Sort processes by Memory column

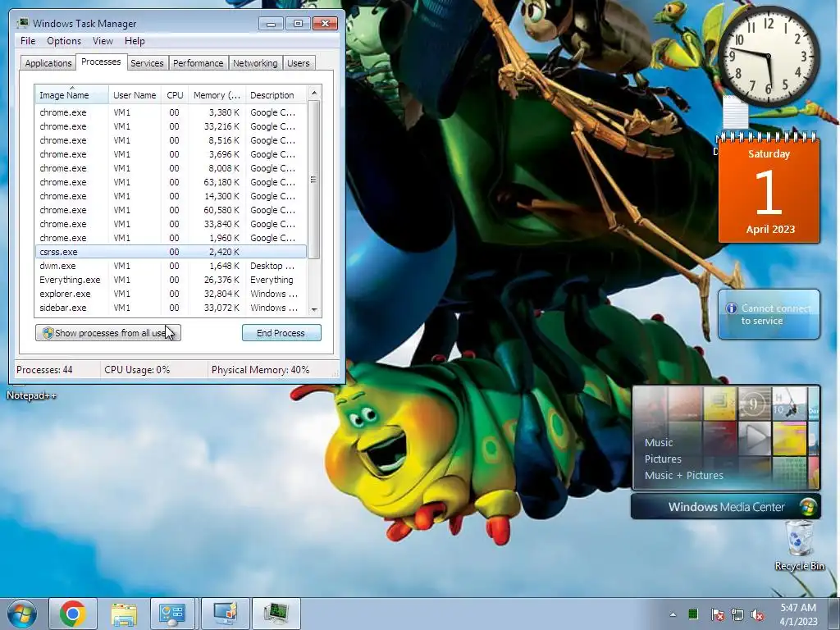click(217, 95)
